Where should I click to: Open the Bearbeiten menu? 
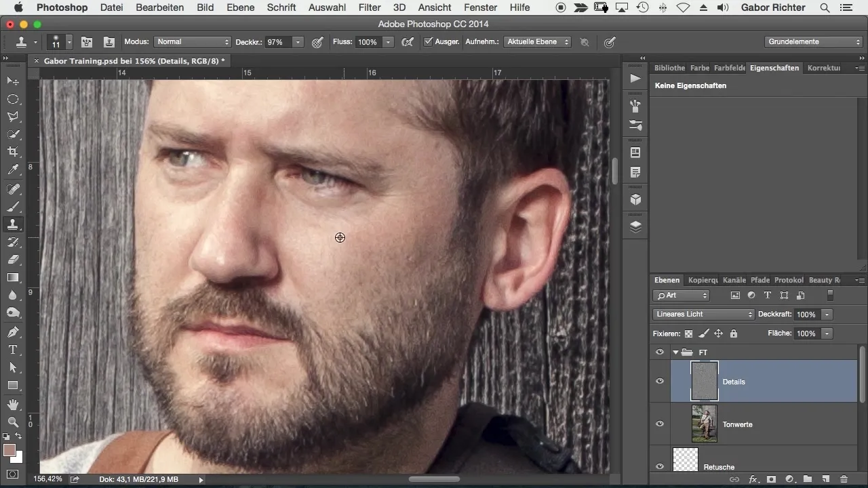[x=159, y=7]
